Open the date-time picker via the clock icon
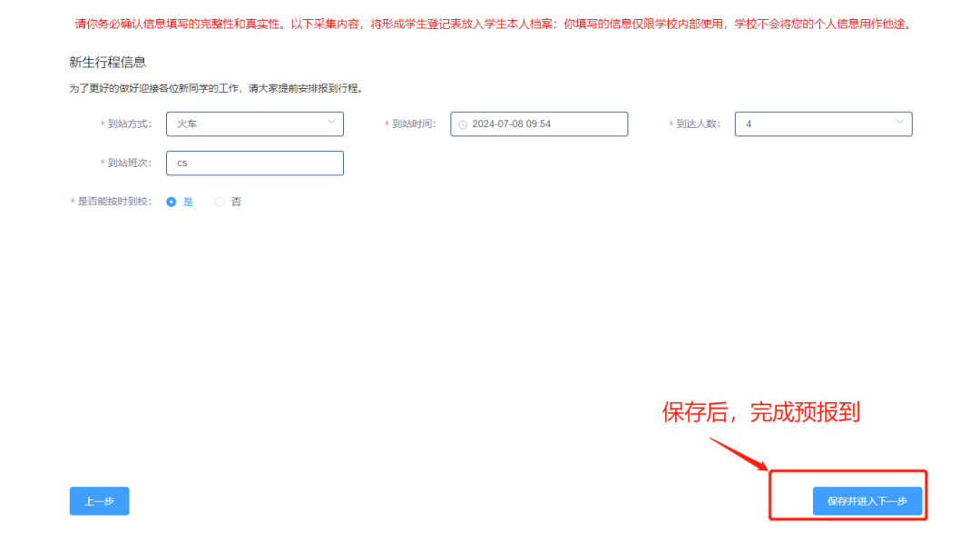 tap(465, 123)
